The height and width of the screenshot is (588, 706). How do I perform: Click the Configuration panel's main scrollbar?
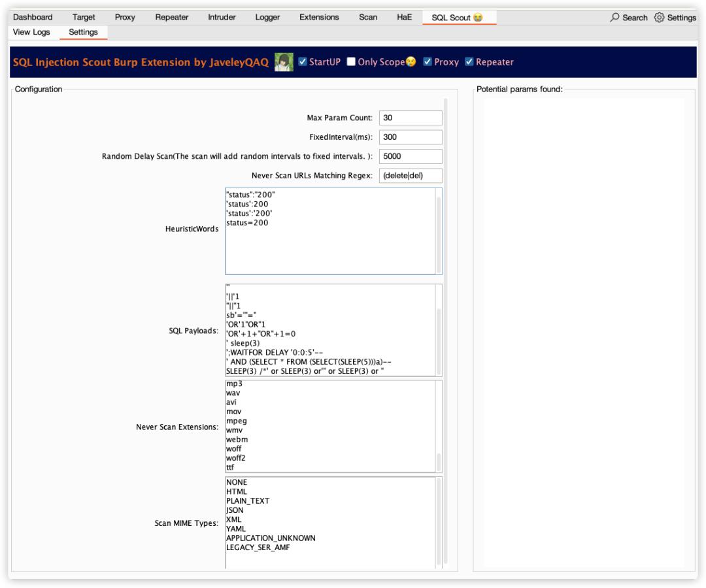tap(446, 331)
